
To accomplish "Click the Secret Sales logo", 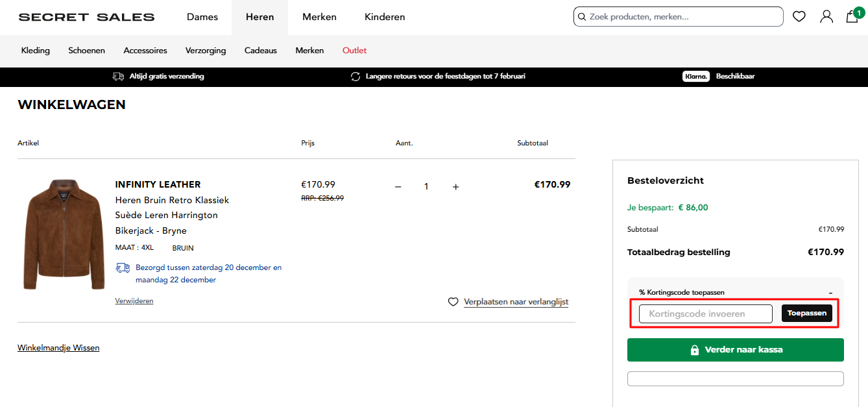I will (x=86, y=17).
